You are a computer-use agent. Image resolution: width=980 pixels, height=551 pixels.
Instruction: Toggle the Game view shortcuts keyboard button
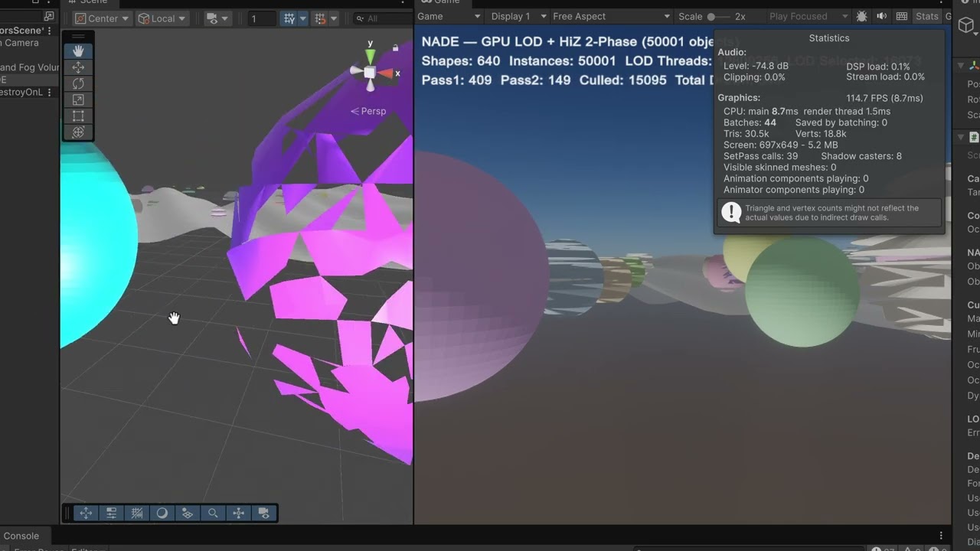coord(902,16)
